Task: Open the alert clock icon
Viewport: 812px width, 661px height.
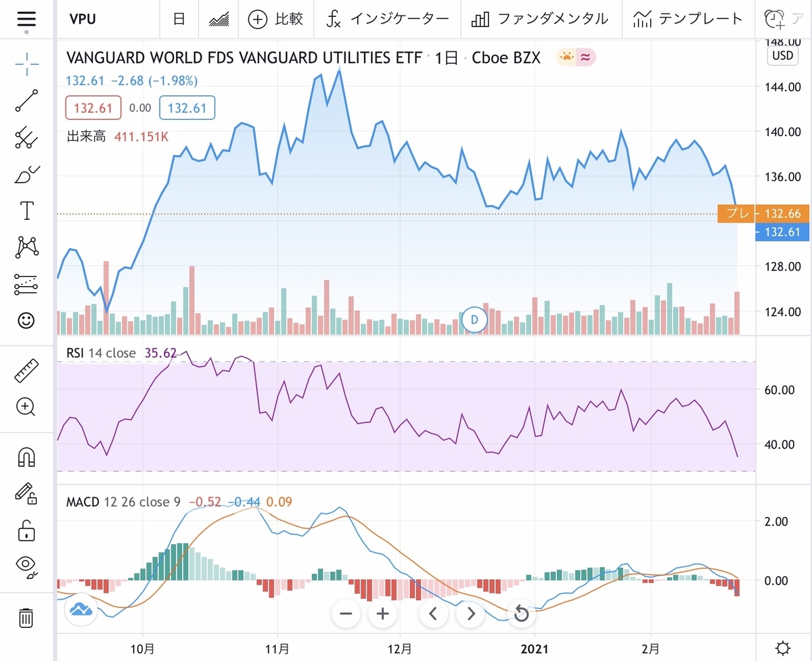Action: [773, 19]
